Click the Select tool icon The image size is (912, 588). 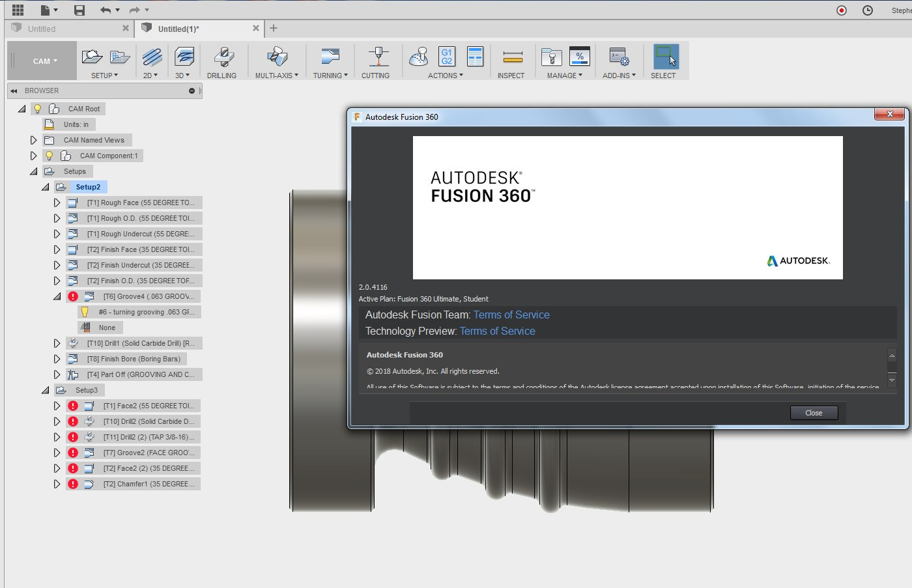665,57
